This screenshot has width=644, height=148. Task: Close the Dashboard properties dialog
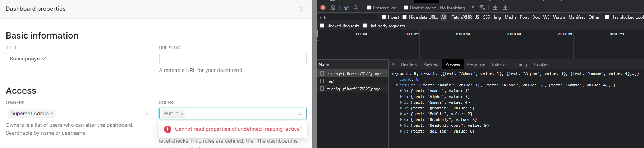pos(302,9)
